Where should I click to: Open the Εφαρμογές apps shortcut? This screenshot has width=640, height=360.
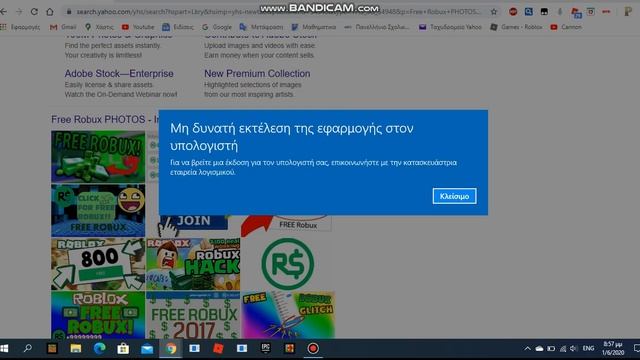(20, 27)
